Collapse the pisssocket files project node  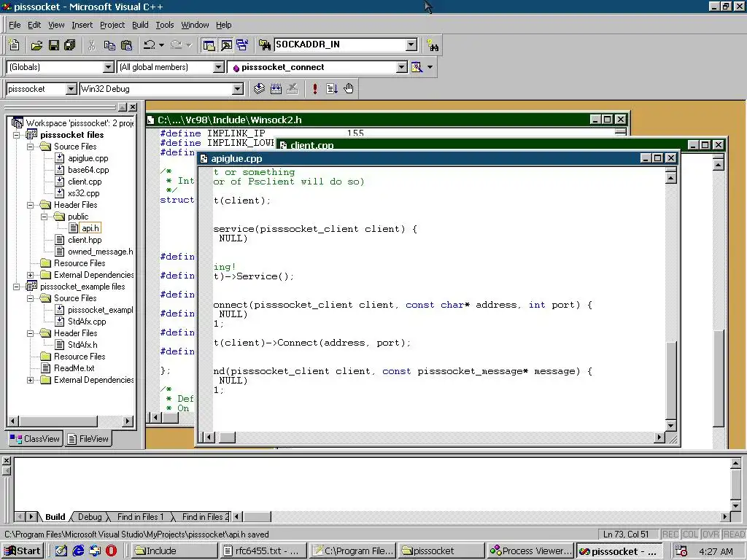(x=17, y=135)
